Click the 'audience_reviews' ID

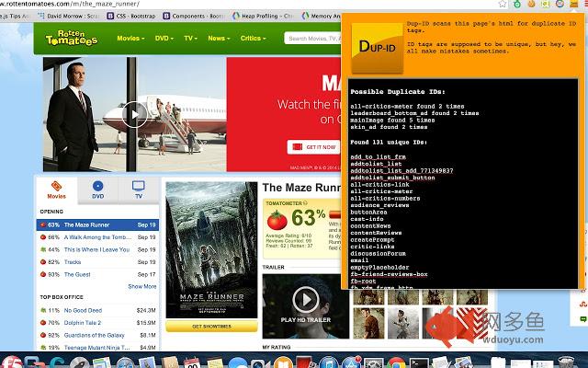(x=379, y=205)
